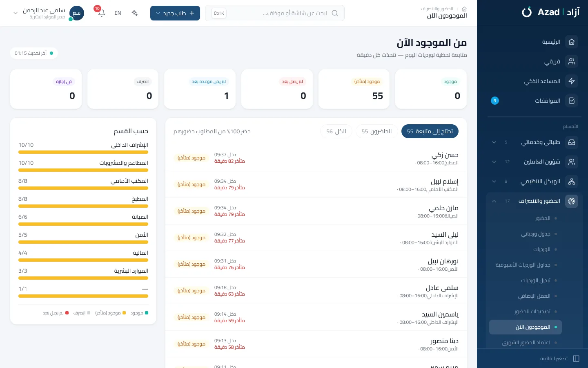Image resolution: width=588 pixels, height=368 pixels.
Task: Select the الكل filter tab
Action: pyautogui.click(x=336, y=131)
